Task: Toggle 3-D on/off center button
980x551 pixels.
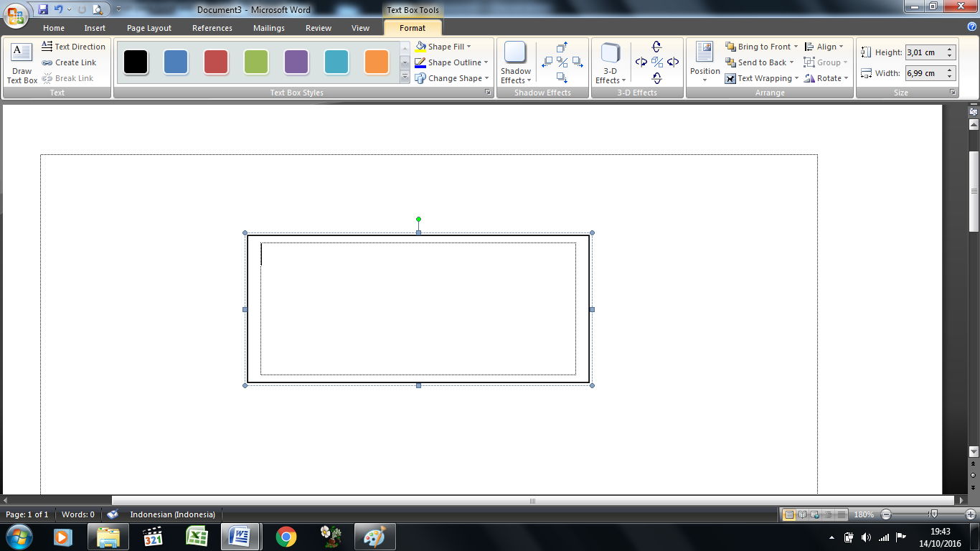Action: click(657, 62)
